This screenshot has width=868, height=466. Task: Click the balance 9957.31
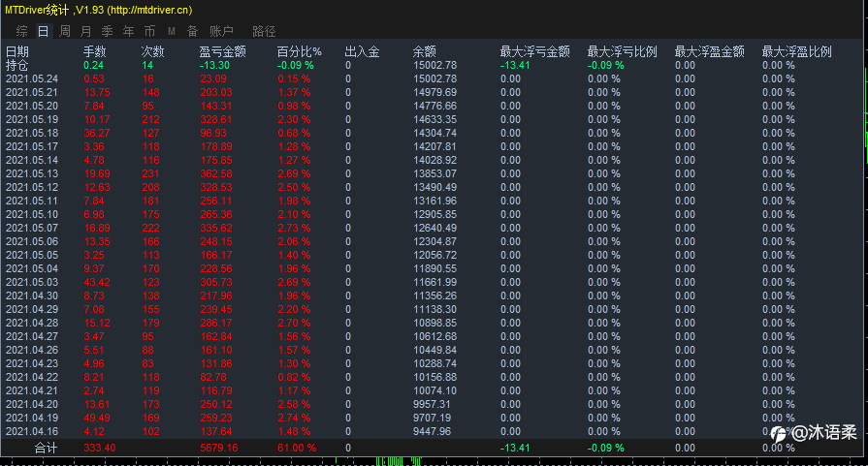click(x=433, y=404)
